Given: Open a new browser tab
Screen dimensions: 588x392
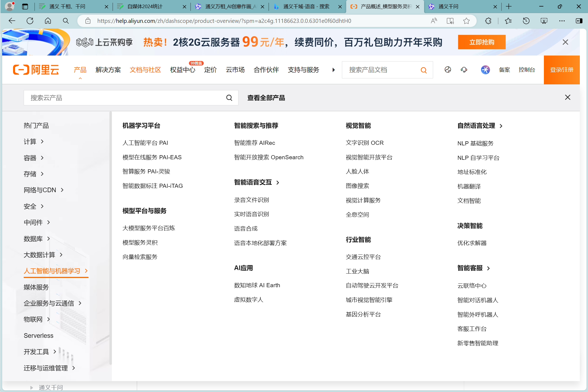Looking at the screenshot, I should [x=509, y=7].
